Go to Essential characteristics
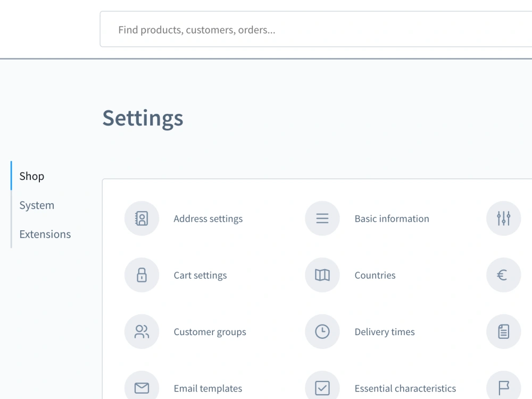The image size is (532, 399). (405, 388)
